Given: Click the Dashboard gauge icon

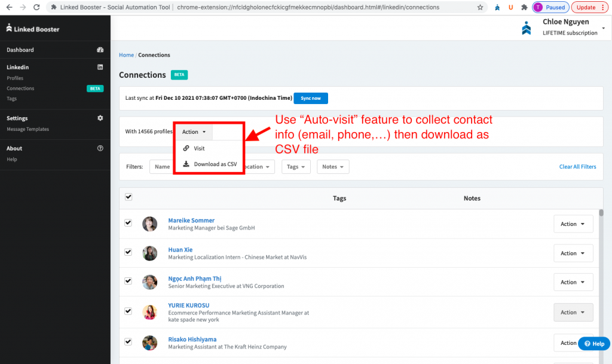Looking at the screenshot, I should click(x=100, y=50).
